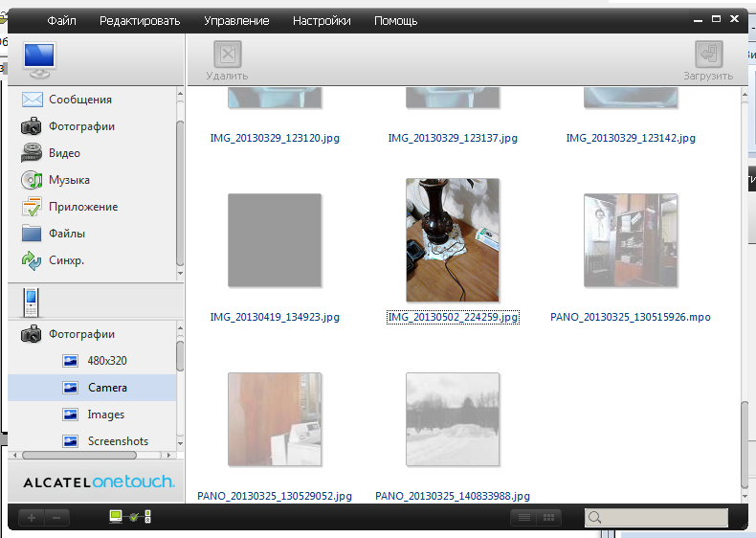Click the search magnifier icon

(594, 518)
